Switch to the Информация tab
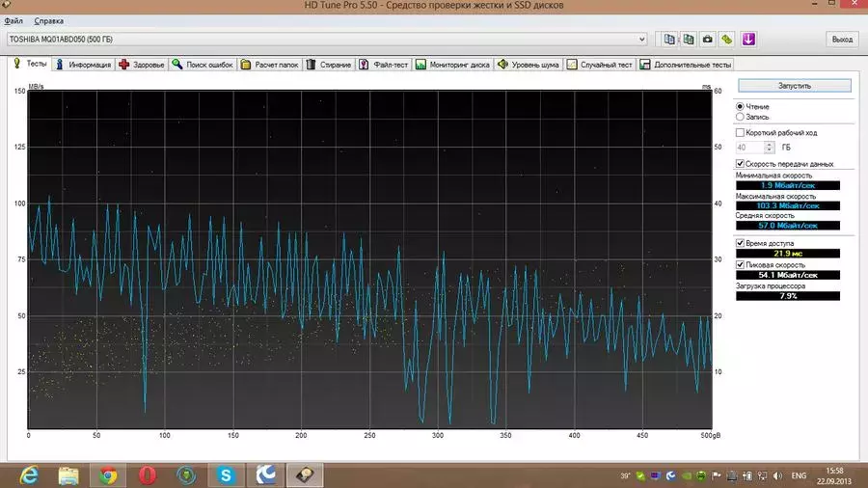Image resolution: width=868 pixels, height=488 pixels. tap(84, 65)
